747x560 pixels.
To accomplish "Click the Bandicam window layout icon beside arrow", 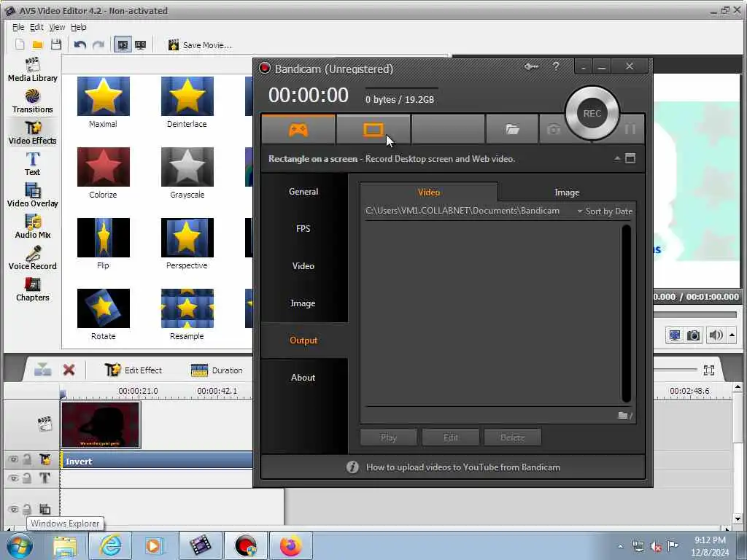I will point(630,158).
